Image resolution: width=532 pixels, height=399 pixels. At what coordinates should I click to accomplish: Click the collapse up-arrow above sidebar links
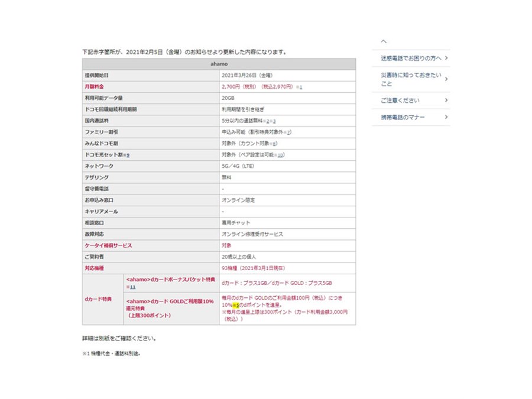384,41
